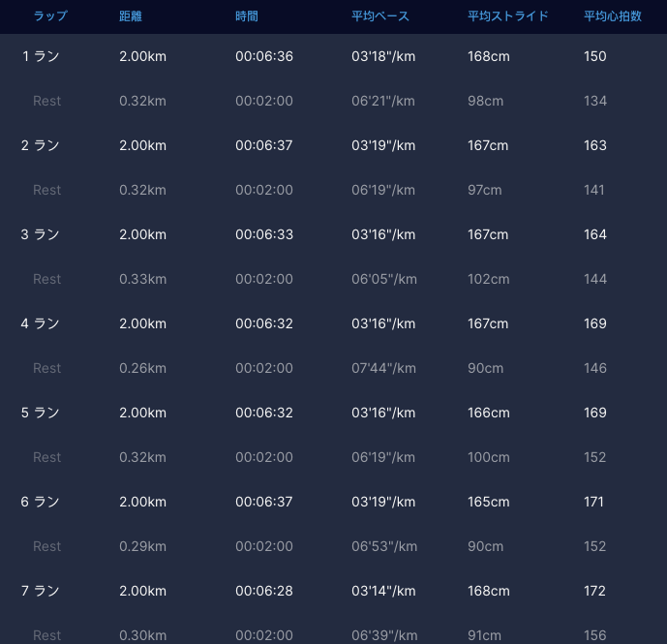This screenshot has height=644, width=667.
Task: Click the 6 ラン lap label
Action: 41,502
